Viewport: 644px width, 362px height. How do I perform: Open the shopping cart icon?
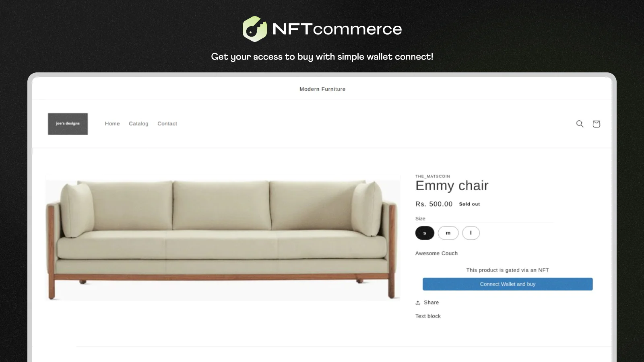596,124
